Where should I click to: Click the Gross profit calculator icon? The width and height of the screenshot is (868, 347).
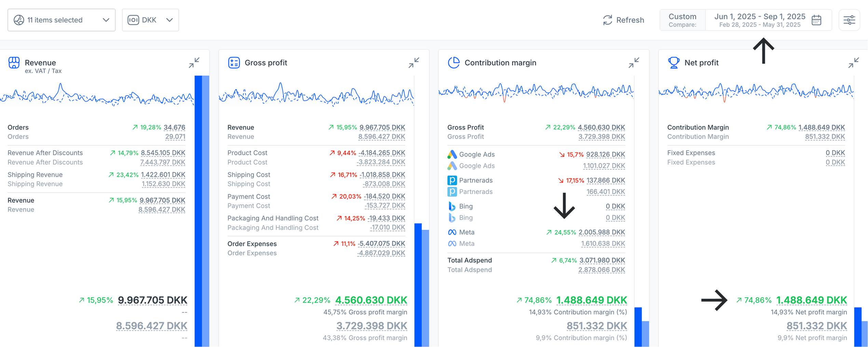point(234,63)
